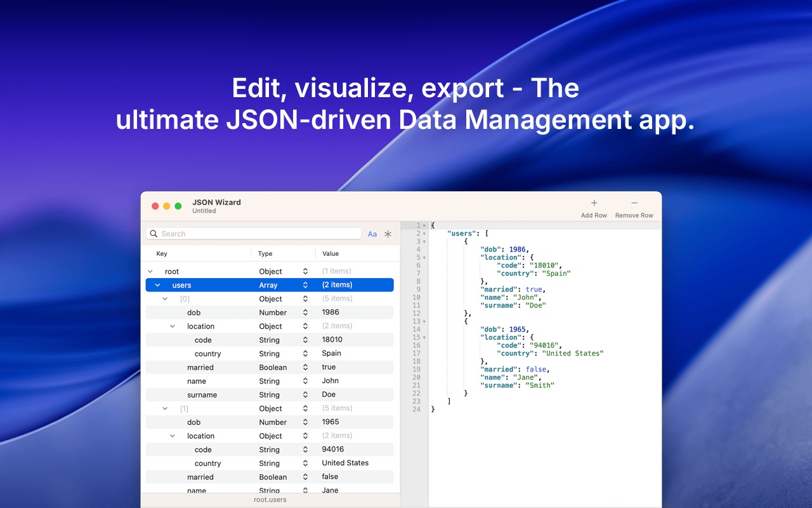The image size is (812, 508).
Task: Fold object at line 13 gutter arrow
Action: pyautogui.click(x=424, y=322)
